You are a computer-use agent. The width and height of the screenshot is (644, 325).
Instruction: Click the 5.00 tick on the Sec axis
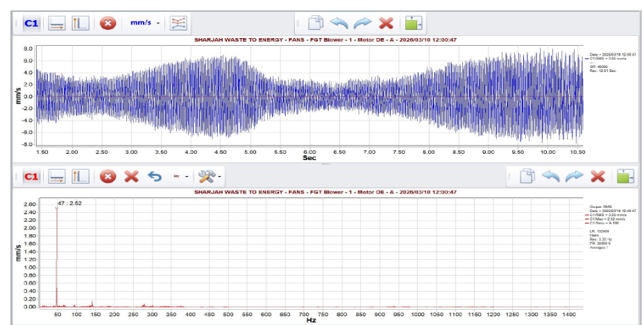coord(250,152)
